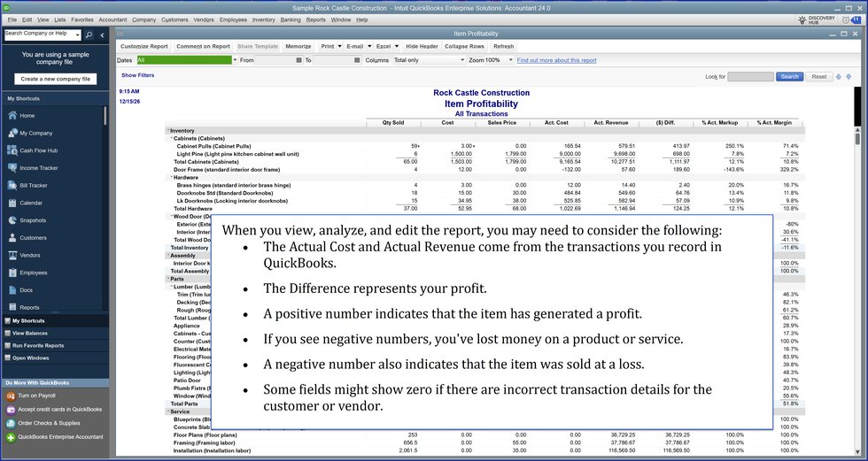Collapse the Hardware subgroup rows
The image size is (868, 461).
(x=172, y=177)
